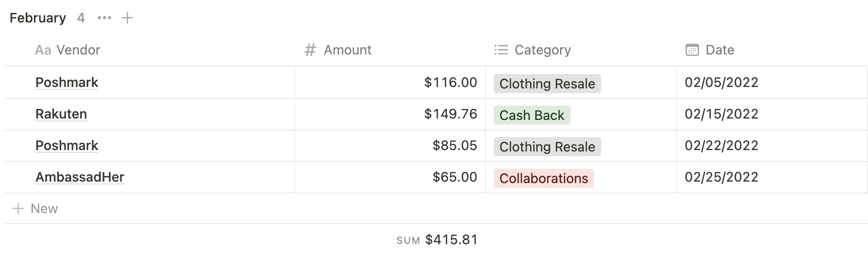Click the SUM $415.81 calculation
Screen dimensions: 868x260
[x=437, y=240]
